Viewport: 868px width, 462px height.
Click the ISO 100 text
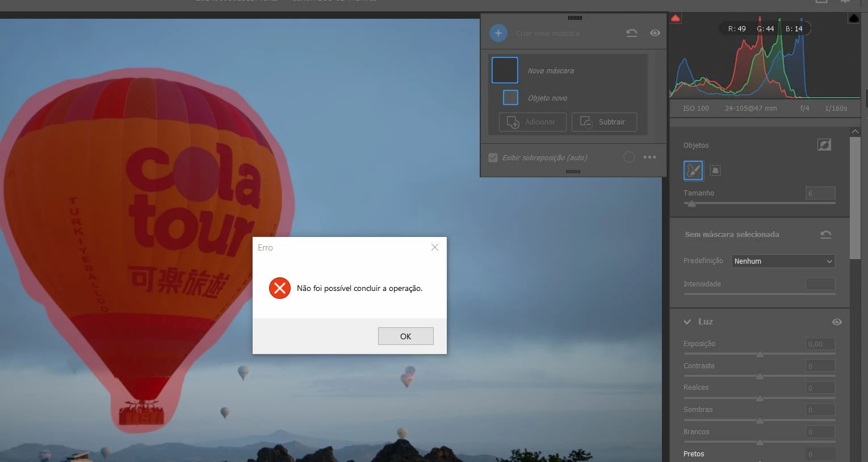[696, 108]
